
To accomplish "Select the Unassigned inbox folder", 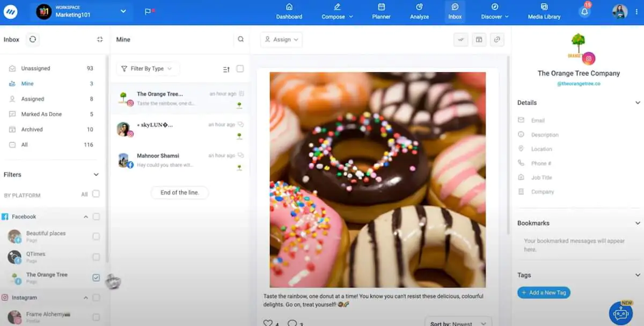I will tap(52, 69).
